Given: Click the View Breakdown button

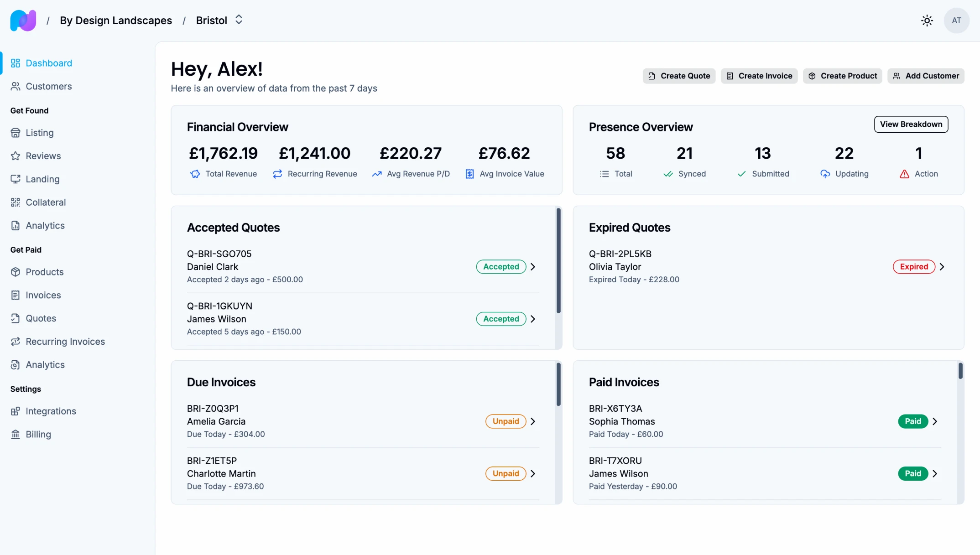Looking at the screenshot, I should pos(911,124).
